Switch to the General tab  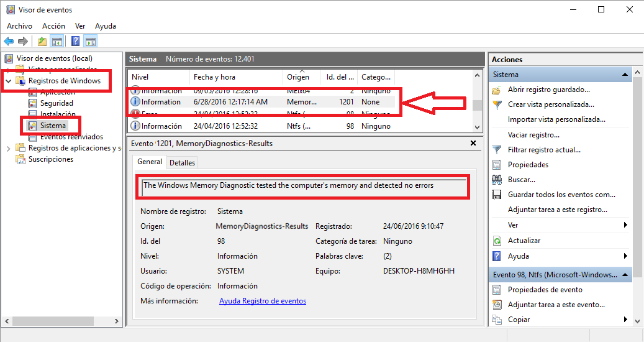point(150,162)
